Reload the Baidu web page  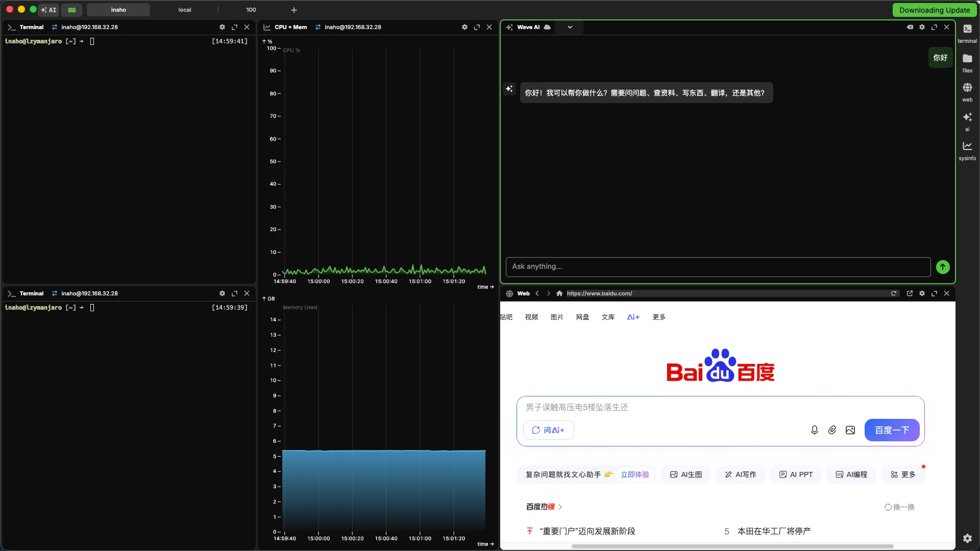[x=893, y=293]
